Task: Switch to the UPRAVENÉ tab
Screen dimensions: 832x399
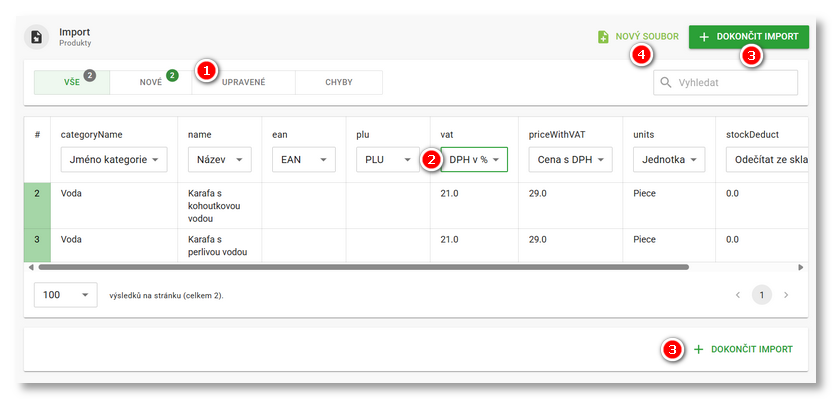Action: coord(244,83)
